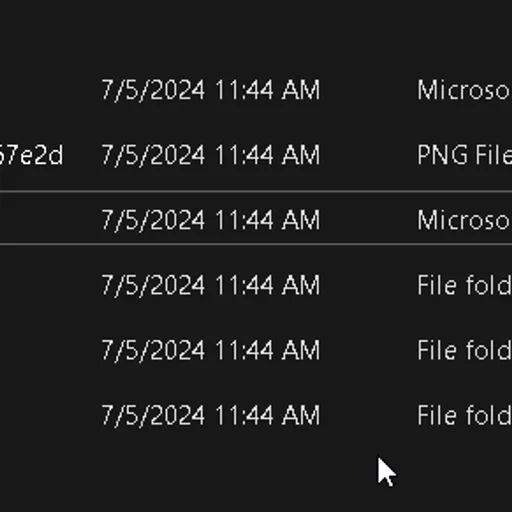Select the middle File folder row's date

tap(210, 350)
